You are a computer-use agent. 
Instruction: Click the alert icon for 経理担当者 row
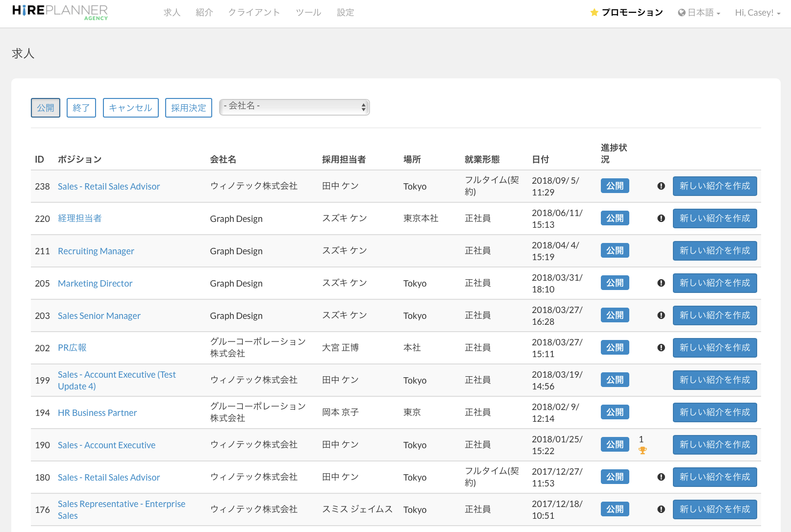pyautogui.click(x=661, y=218)
